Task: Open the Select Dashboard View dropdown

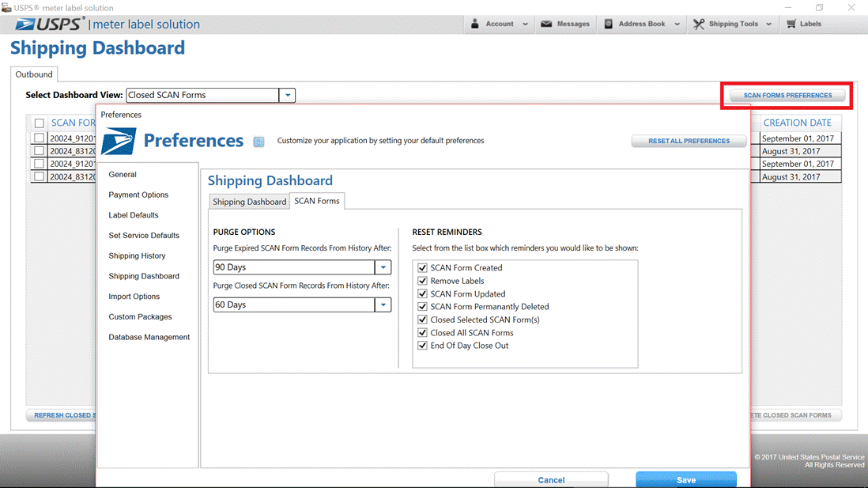Action: click(287, 95)
